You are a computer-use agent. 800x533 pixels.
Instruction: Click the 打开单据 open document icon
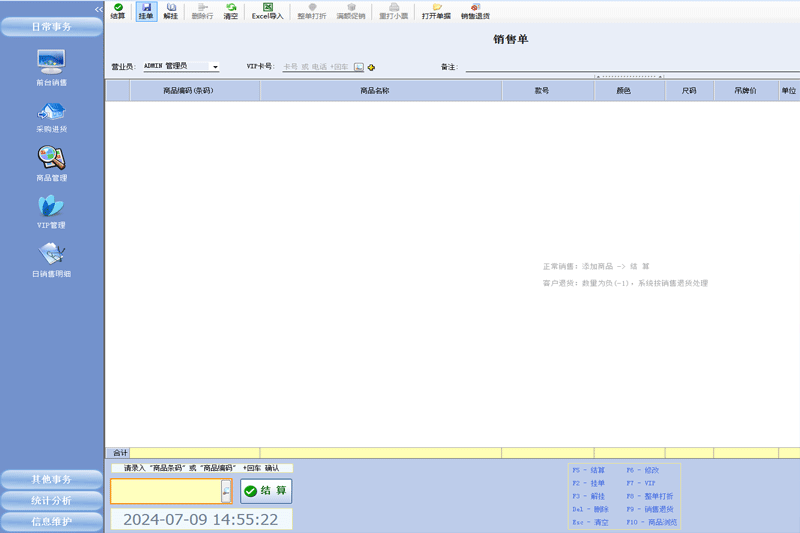click(436, 11)
